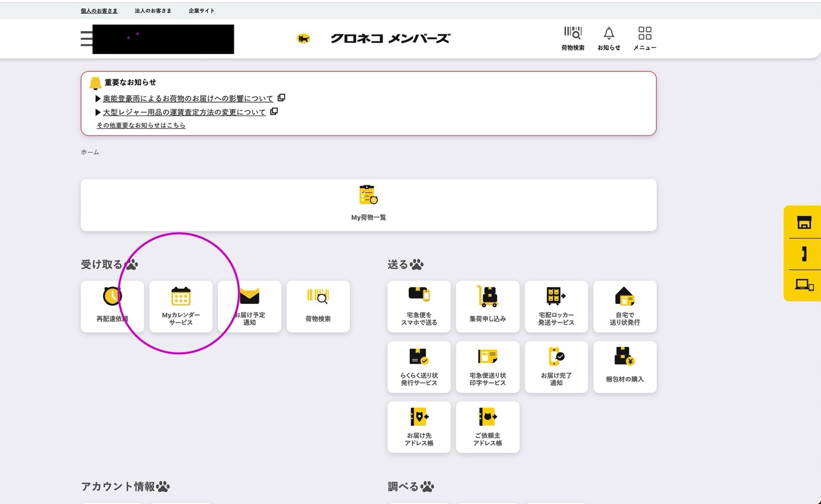
Task: Switch to the 法人のお客さま tab
Action: (151, 11)
